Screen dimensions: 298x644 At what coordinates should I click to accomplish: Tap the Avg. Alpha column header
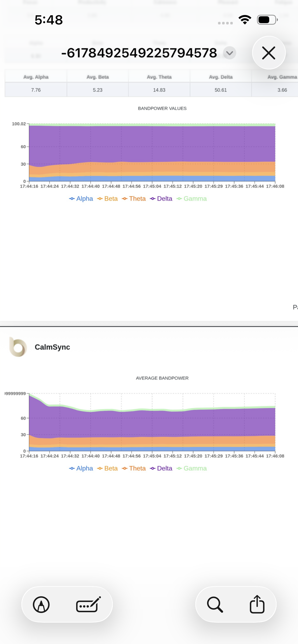pos(36,77)
